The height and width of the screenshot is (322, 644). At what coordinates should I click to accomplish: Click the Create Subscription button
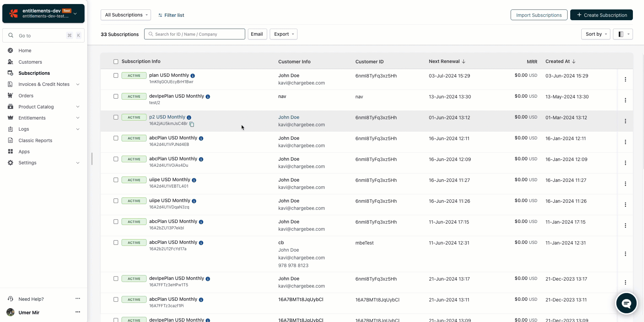601,15
